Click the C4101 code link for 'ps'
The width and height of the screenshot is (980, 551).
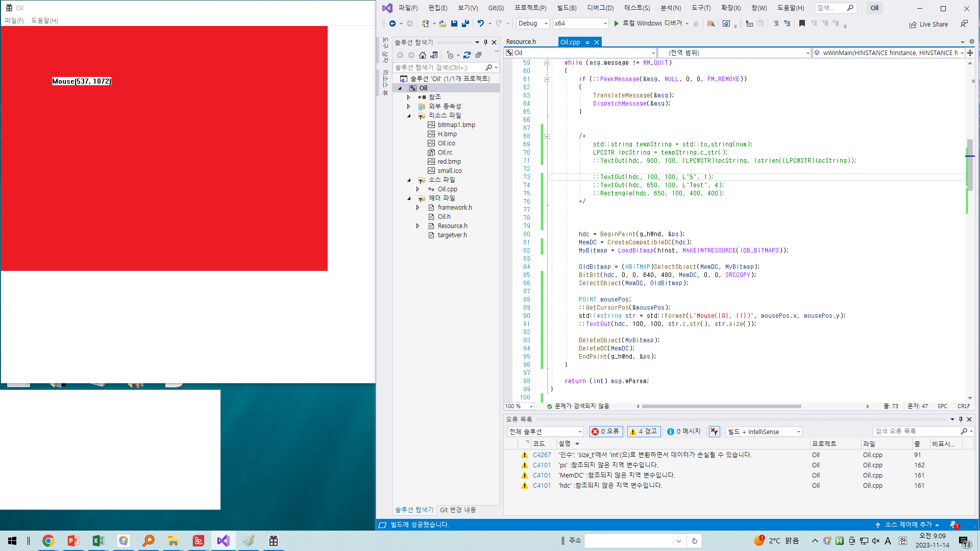542,465
